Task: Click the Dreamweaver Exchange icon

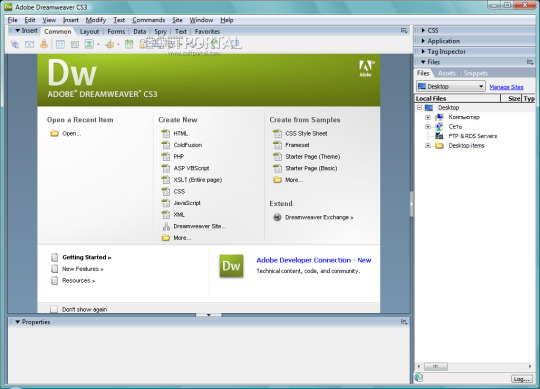Action: 277,217
